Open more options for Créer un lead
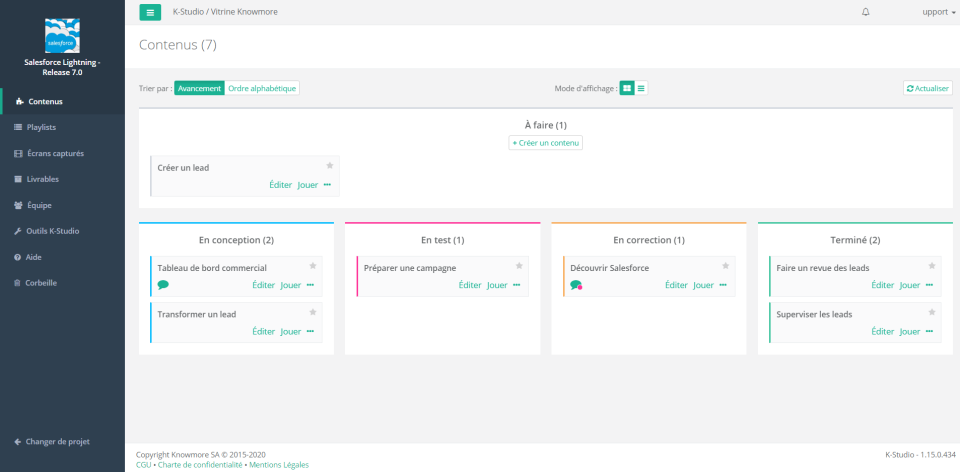The width and height of the screenshot is (960, 472). (x=328, y=184)
